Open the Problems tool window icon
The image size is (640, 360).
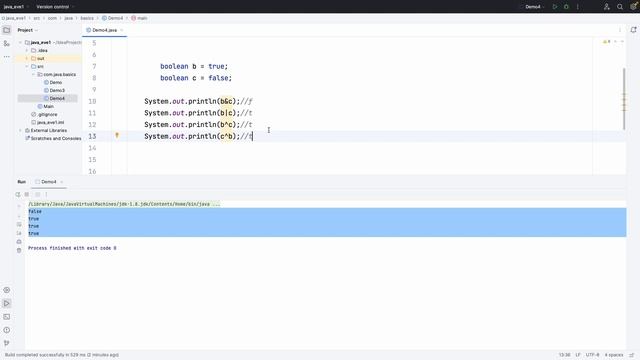tap(7, 330)
